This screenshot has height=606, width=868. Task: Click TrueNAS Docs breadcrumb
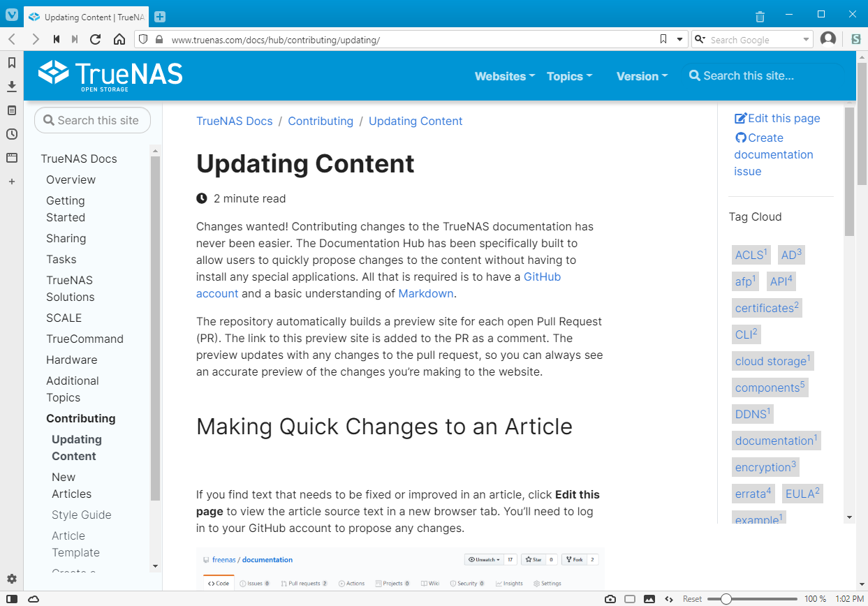pyautogui.click(x=235, y=121)
